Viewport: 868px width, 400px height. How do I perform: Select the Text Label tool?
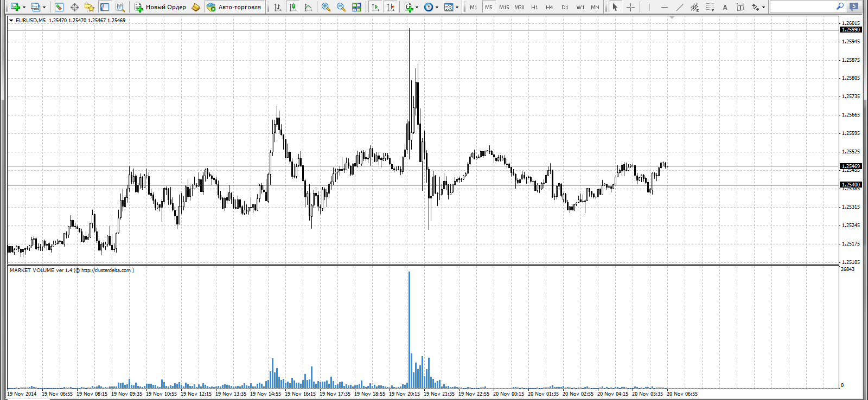pyautogui.click(x=740, y=7)
